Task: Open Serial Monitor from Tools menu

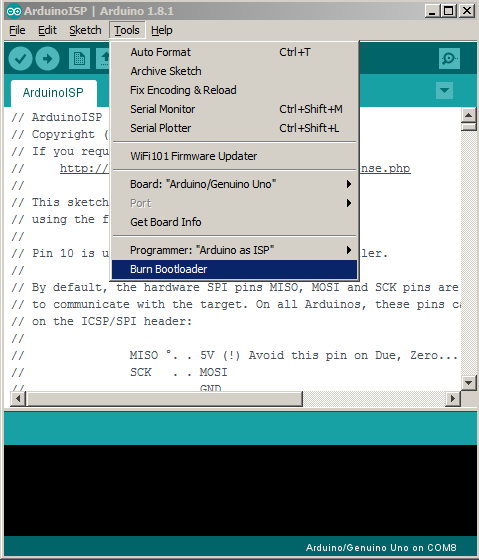Action: [x=234, y=109]
